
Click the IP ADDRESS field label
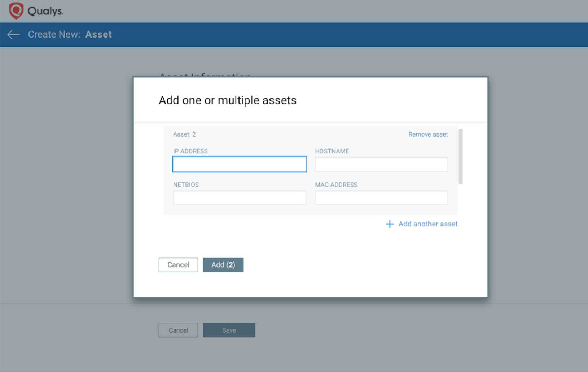190,151
